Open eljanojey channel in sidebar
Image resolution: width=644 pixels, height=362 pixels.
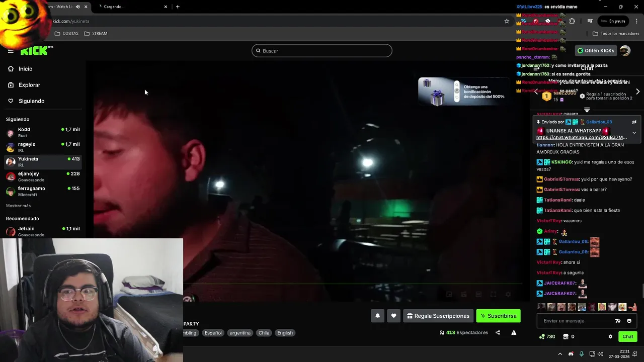click(x=43, y=176)
